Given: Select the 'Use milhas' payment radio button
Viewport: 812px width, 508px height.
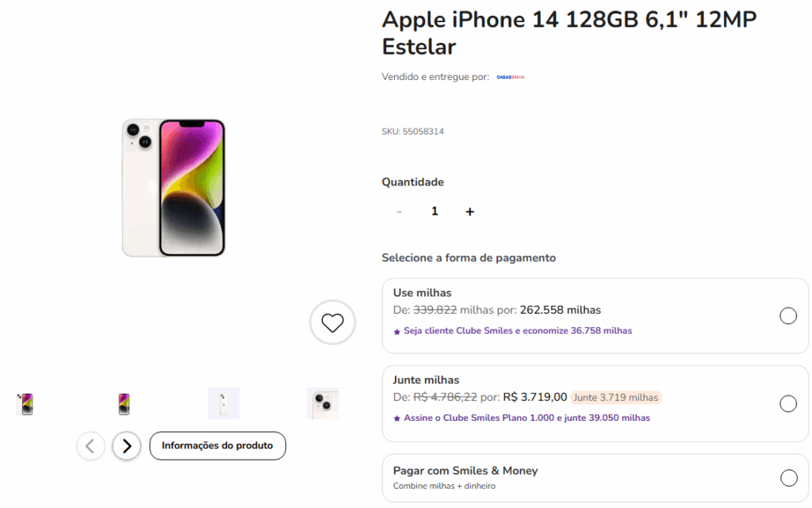Looking at the screenshot, I should point(788,316).
